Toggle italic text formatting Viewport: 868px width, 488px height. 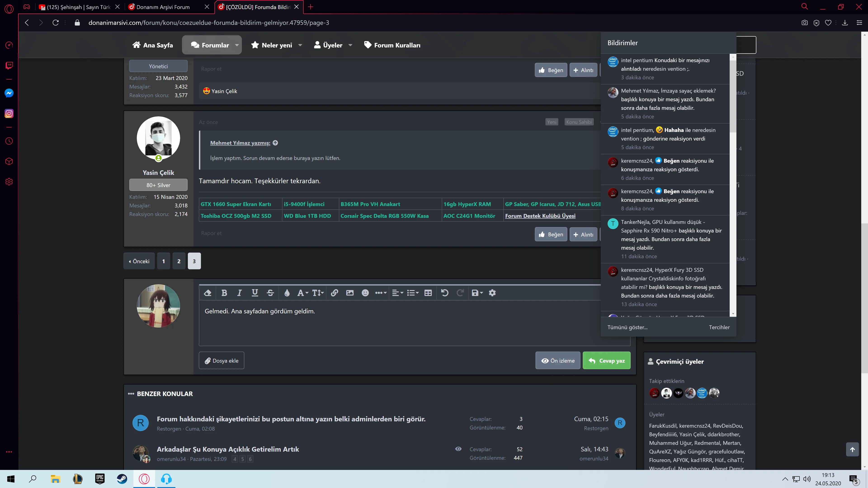[239, 293]
